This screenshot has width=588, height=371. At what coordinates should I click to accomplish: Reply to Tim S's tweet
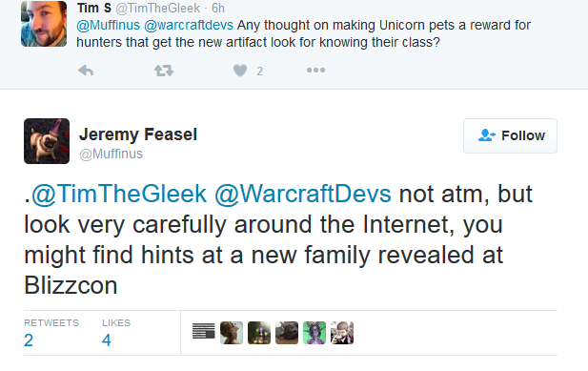tap(86, 71)
